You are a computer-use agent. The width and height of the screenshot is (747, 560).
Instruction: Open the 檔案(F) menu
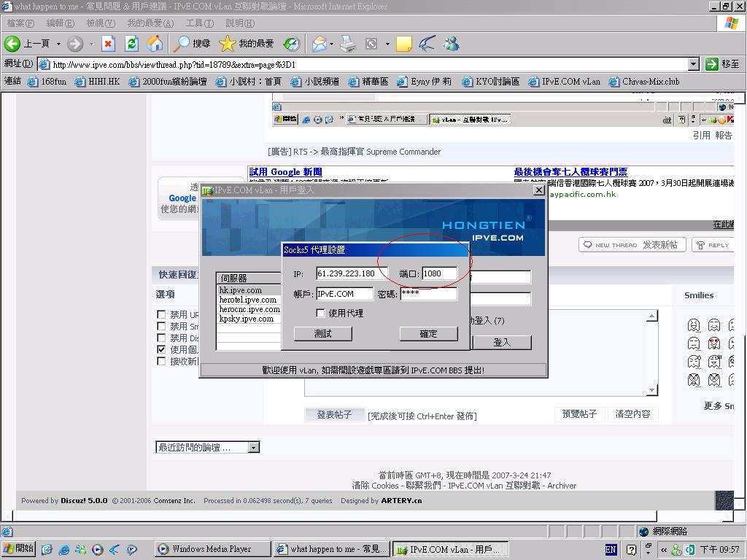click(x=20, y=23)
